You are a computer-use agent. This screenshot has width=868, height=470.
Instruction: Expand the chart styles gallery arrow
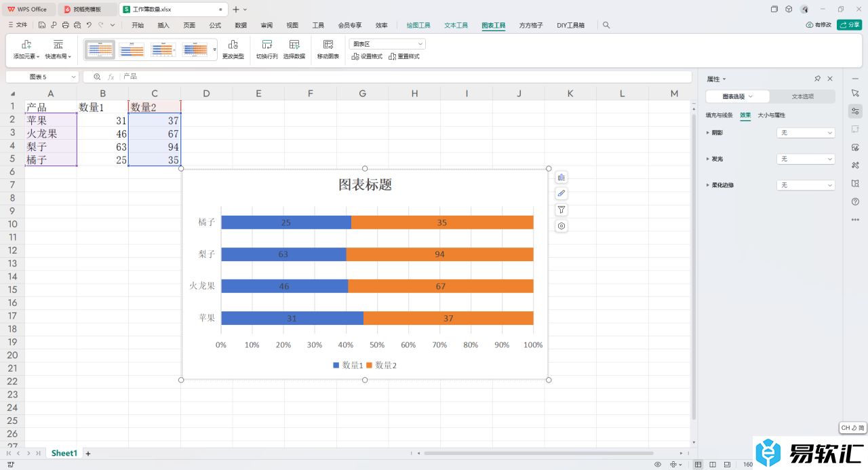point(215,50)
